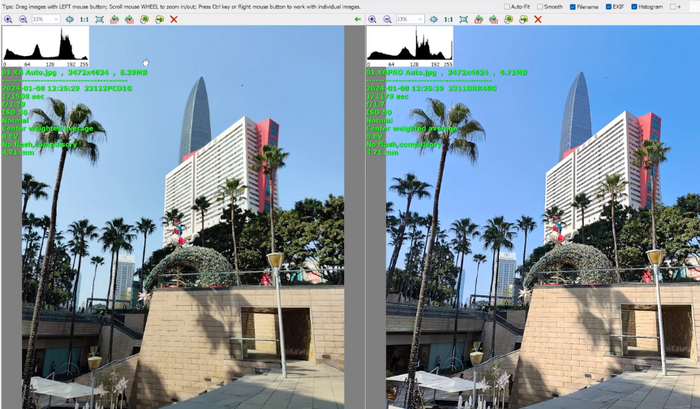Uncheck the EXIF checkbox

click(608, 7)
